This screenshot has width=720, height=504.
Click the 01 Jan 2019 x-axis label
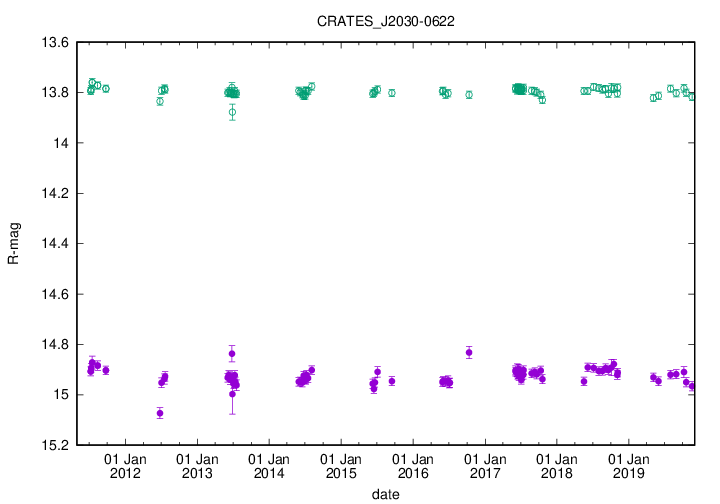pyautogui.click(x=629, y=466)
